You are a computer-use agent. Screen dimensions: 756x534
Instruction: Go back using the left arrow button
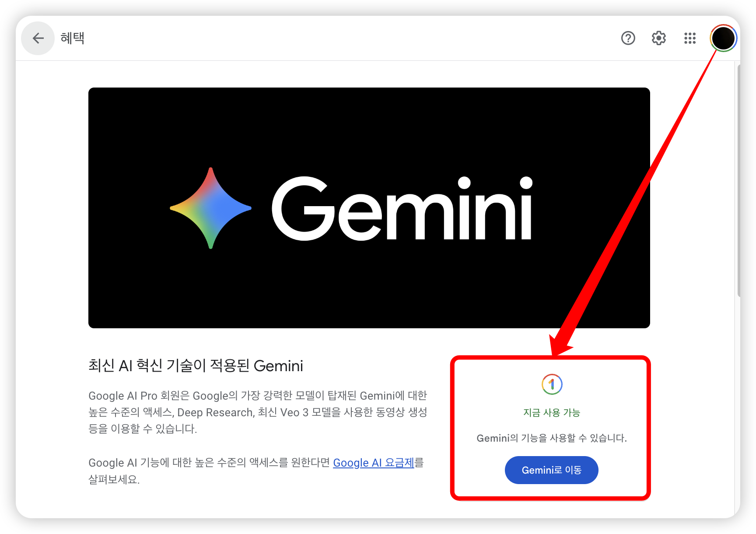pyautogui.click(x=38, y=38)
